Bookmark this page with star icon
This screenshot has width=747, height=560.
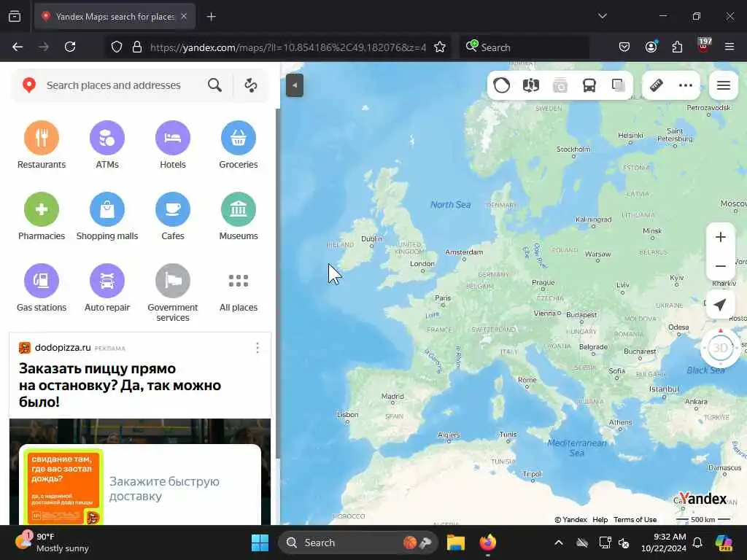440,47
